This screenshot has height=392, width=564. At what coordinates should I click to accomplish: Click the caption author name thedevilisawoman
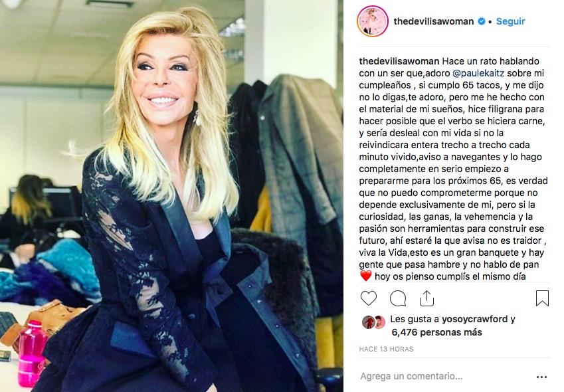coord(399,61)
